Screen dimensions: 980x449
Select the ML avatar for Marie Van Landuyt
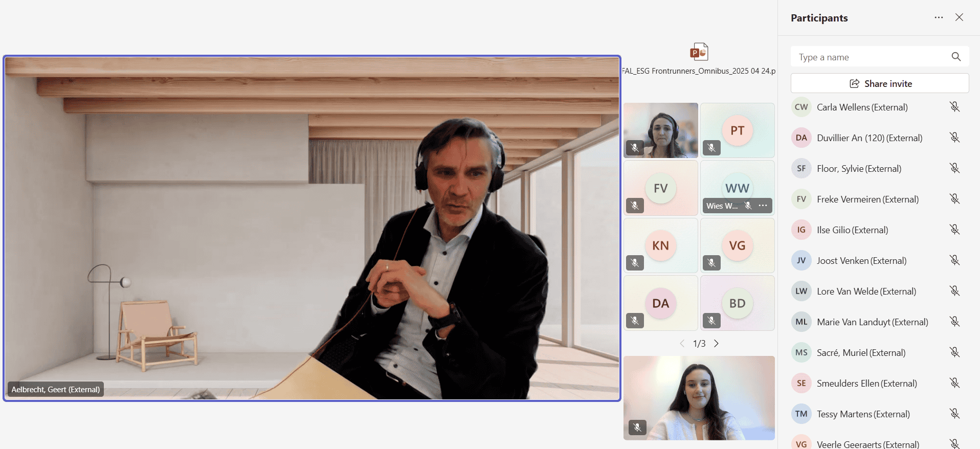click(801, 322)
